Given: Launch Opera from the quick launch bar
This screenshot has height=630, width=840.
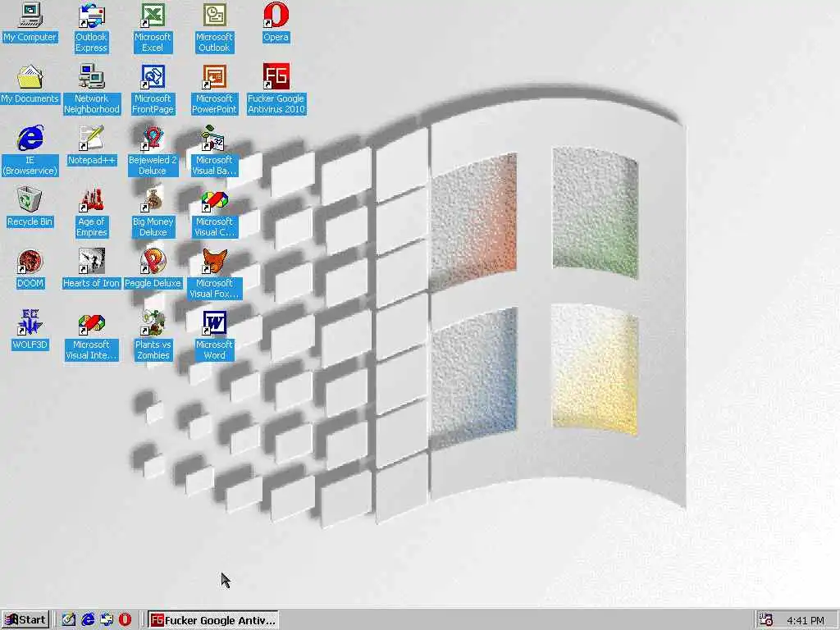Looking at the screenshot, I should point(125,620).
